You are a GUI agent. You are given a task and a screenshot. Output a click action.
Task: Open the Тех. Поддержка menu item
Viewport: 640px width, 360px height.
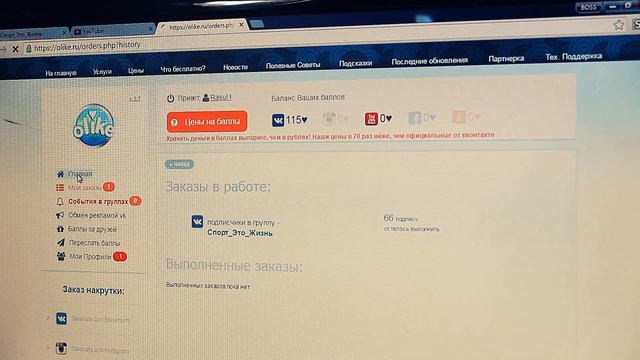[574, 56]
